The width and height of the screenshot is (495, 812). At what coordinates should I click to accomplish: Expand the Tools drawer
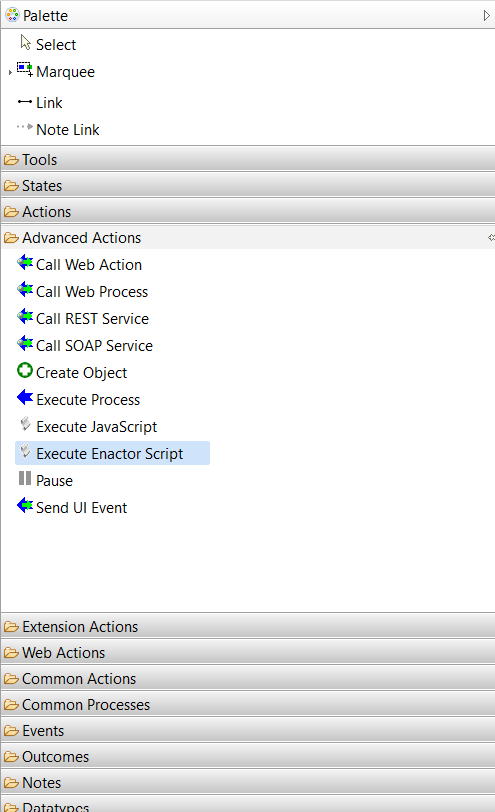(x=248, y=160)
